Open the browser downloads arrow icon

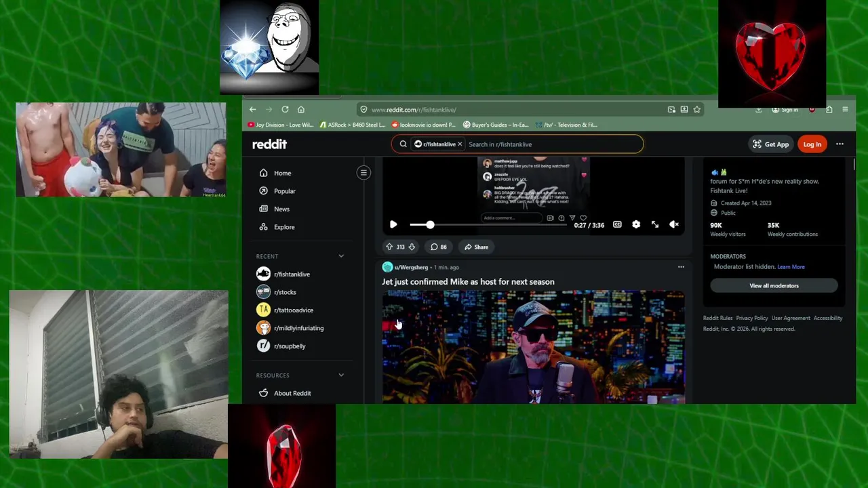(759, 109)
